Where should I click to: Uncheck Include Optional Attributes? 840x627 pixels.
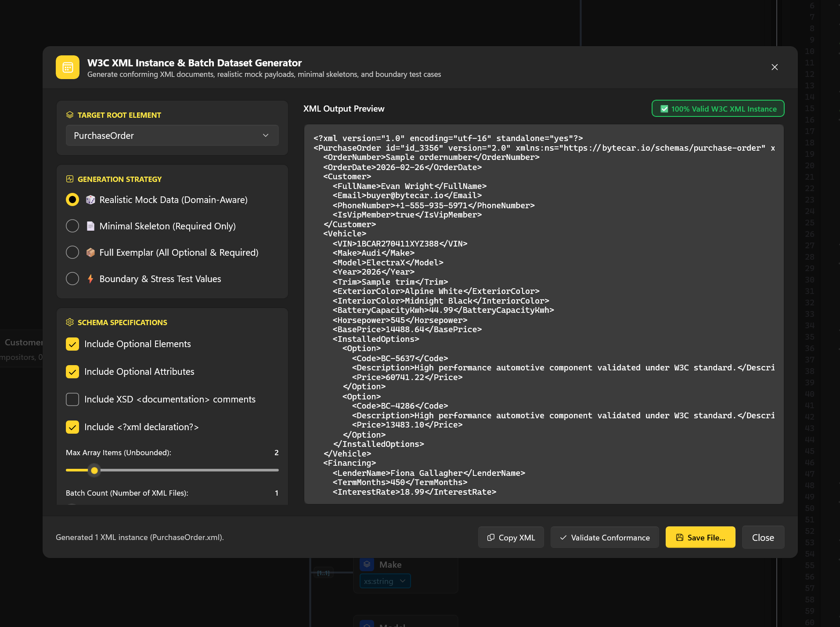point(72,372)
